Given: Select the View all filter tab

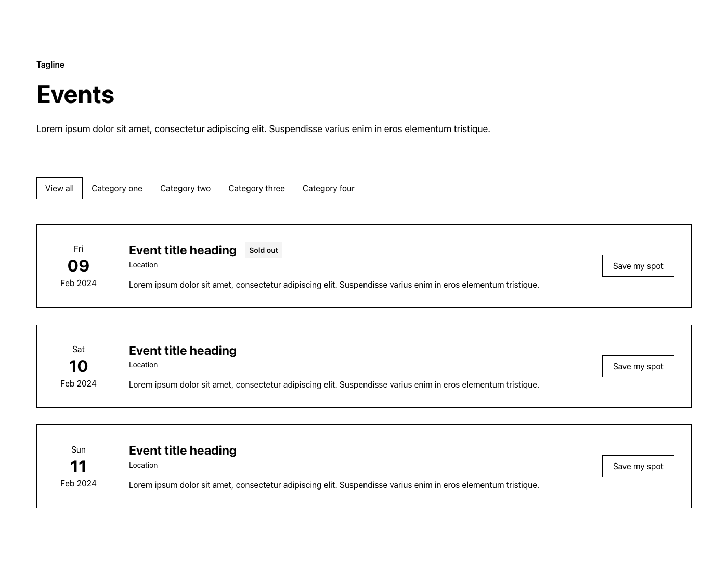Looking at the screenshot, I should (x=59, y=188).
